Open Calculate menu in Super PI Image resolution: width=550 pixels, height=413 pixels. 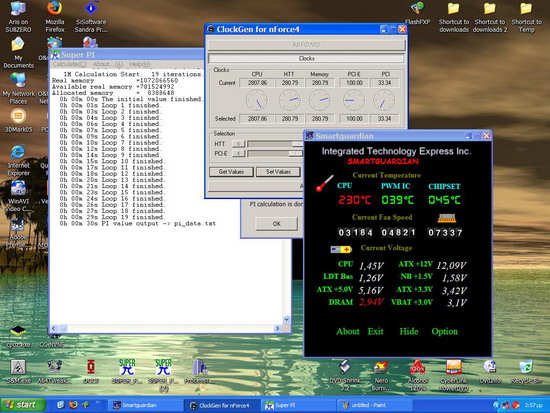coord(69,64)
